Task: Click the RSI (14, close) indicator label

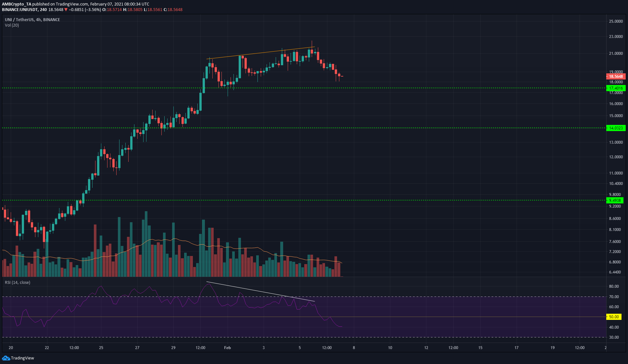Action: [x=18, y=283]
